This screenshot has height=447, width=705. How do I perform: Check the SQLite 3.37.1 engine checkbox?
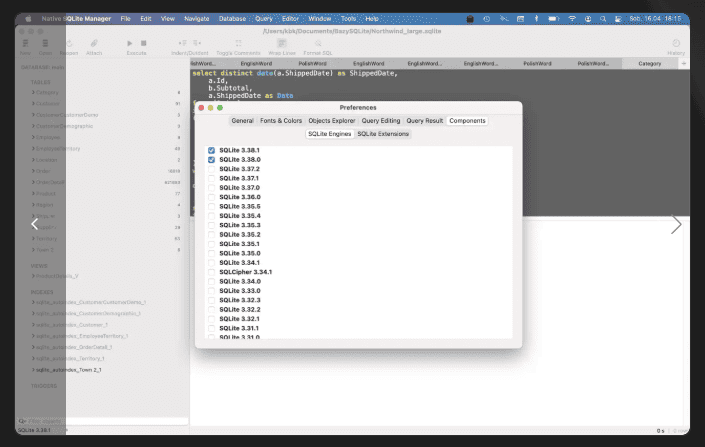click(211, 179)
